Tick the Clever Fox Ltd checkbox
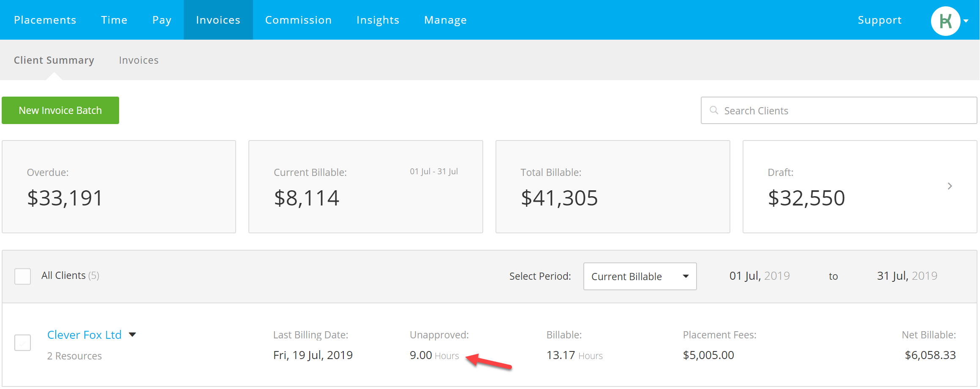The image size is (980, 389). coord(22,343)
